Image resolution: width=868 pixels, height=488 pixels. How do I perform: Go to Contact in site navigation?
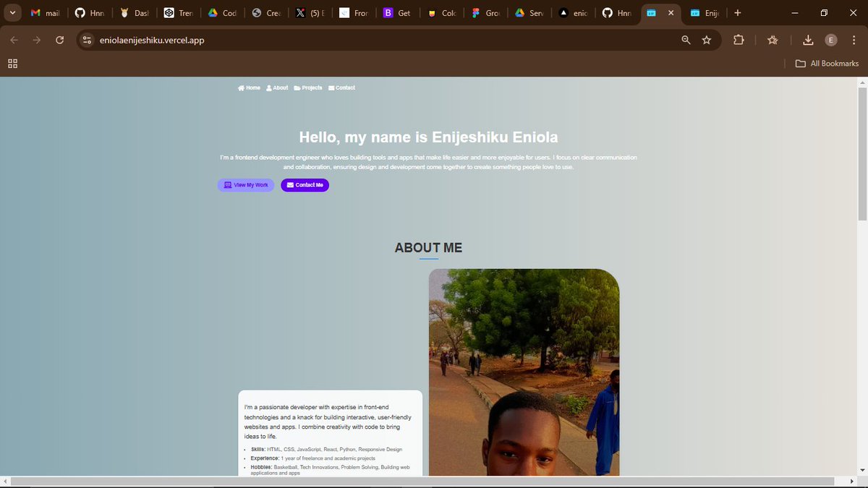(x=341, y=88)
